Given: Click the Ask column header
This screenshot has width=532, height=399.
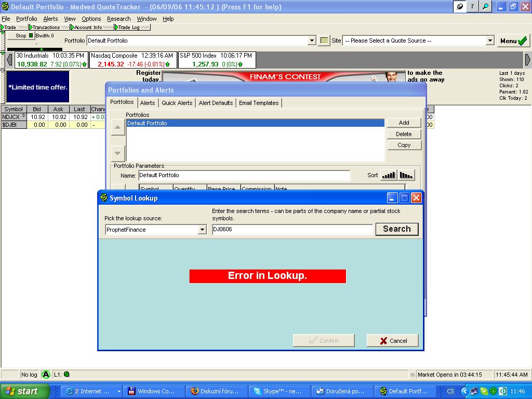Looking at the screenshot, I should coord(58,109).
